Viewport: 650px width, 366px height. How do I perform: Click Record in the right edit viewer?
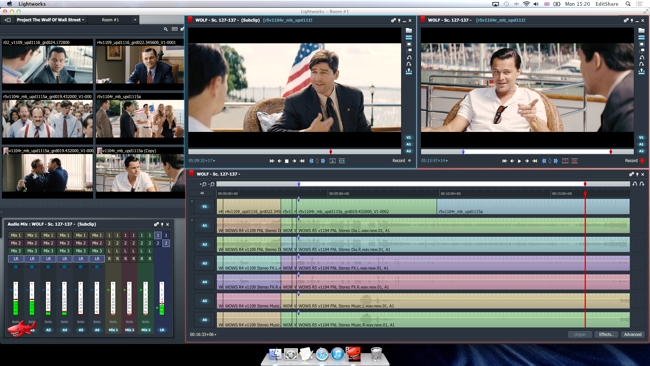(x=635, y=161)
